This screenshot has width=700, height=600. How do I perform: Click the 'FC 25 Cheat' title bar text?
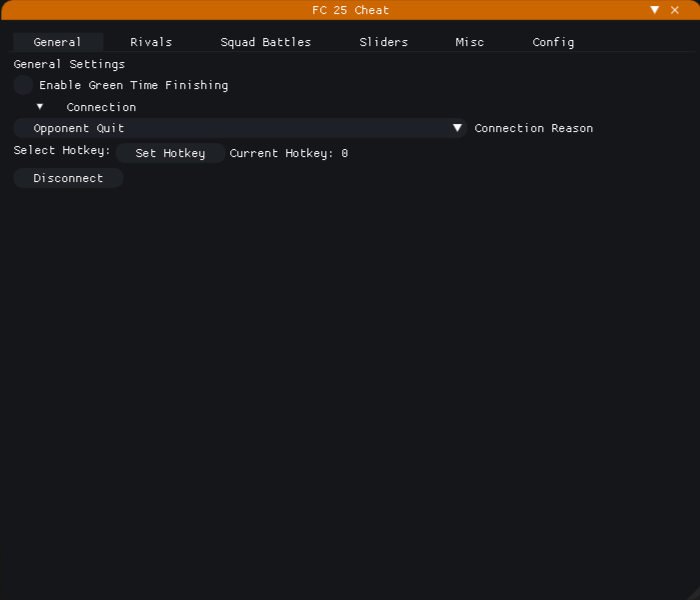click(350, 10)
